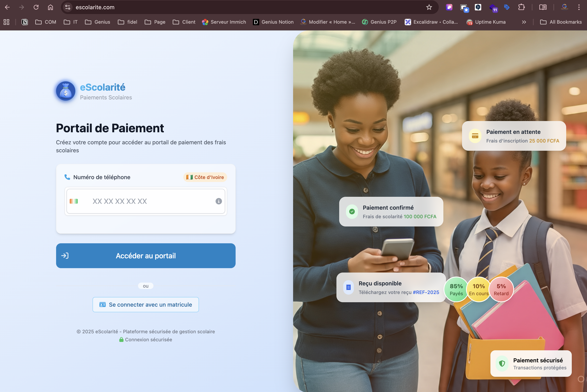
Task: Click the 85% Payés green circle
Action: point(456,290)
